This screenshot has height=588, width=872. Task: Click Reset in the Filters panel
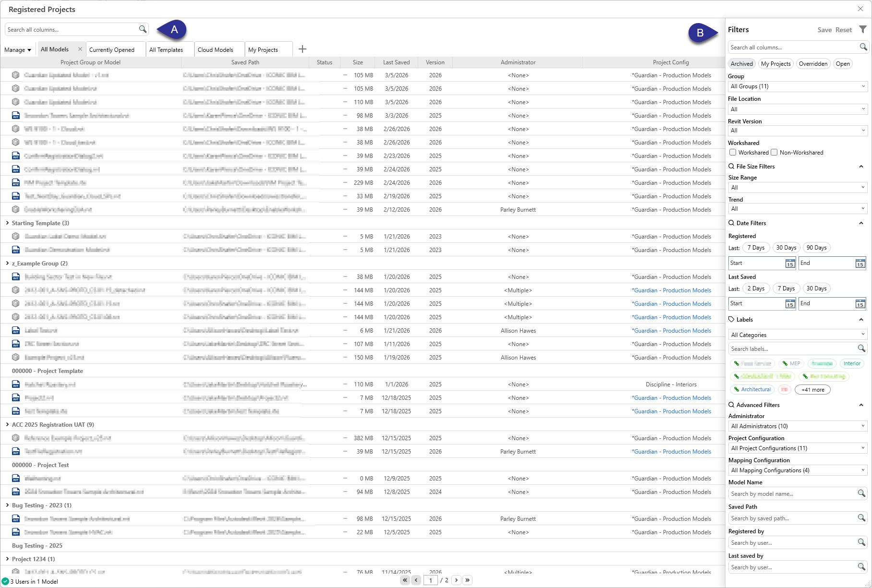[x=843, y=29]
